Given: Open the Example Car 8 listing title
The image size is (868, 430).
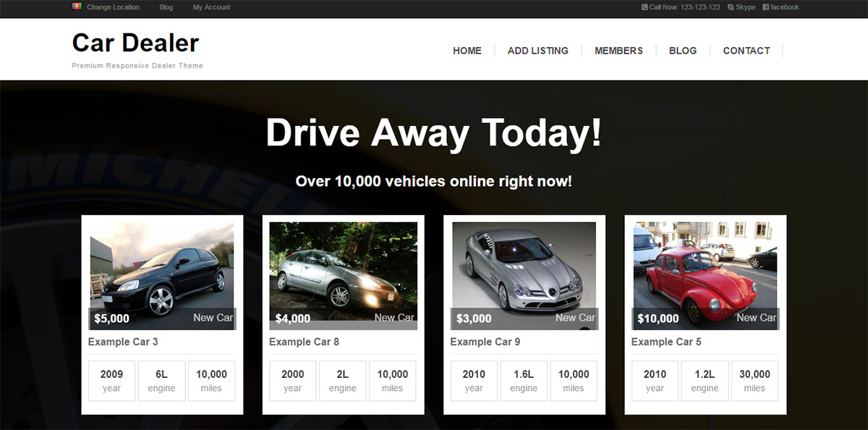Looking at the screenshot, I should (x=304, y=342).
